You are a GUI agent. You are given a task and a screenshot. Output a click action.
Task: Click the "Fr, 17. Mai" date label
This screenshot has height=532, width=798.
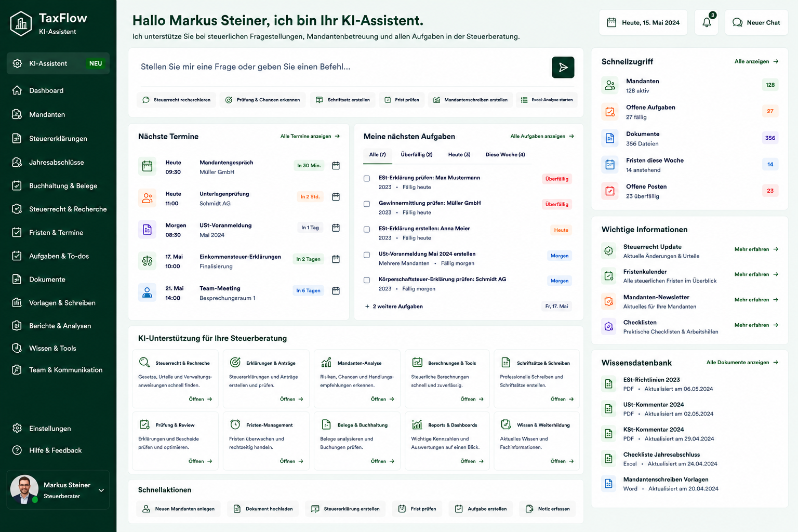(x=556, y=307)
